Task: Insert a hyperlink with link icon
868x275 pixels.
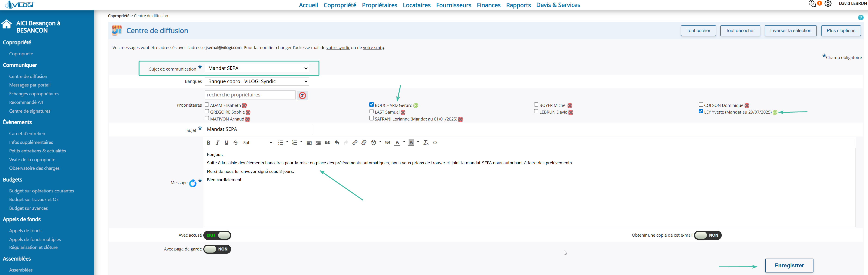Action: pos(355,143)
